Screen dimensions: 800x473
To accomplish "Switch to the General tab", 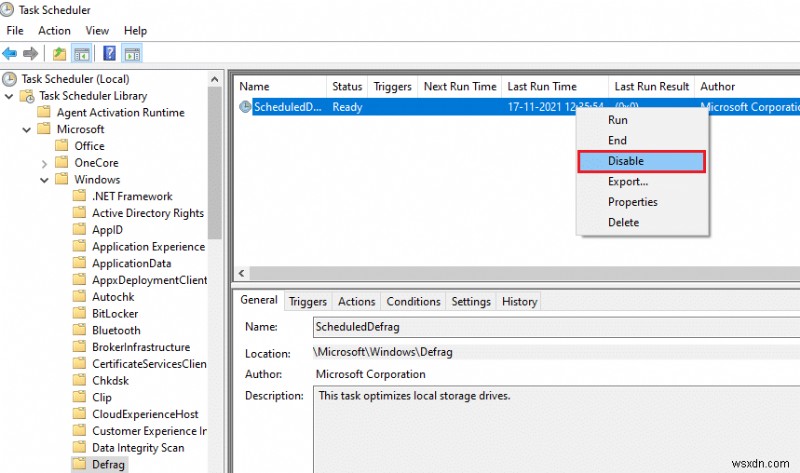I will [259, 300].
